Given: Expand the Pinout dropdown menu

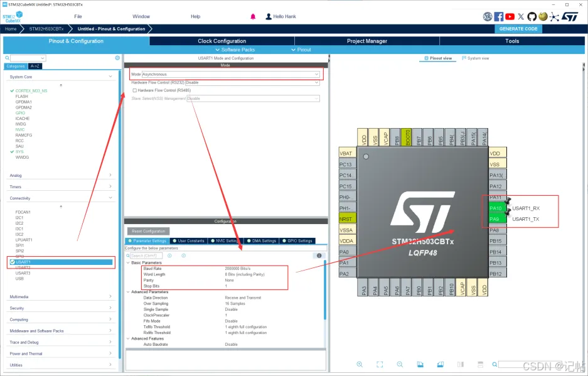Looking at the screenshot, I should pos(301,50).
